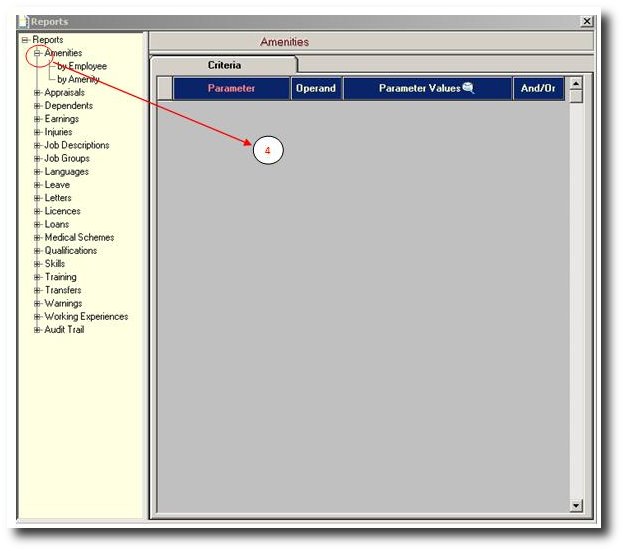Expand the Training node
This screenshot has height=551, width=624.
coord(37,277)
